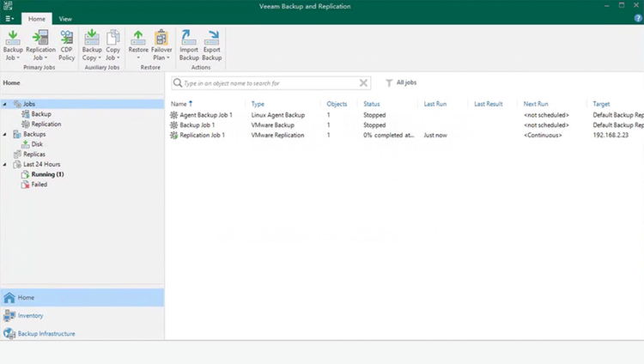
Task: Select Backup under Jobs in tree
Action: pos(41,114)
